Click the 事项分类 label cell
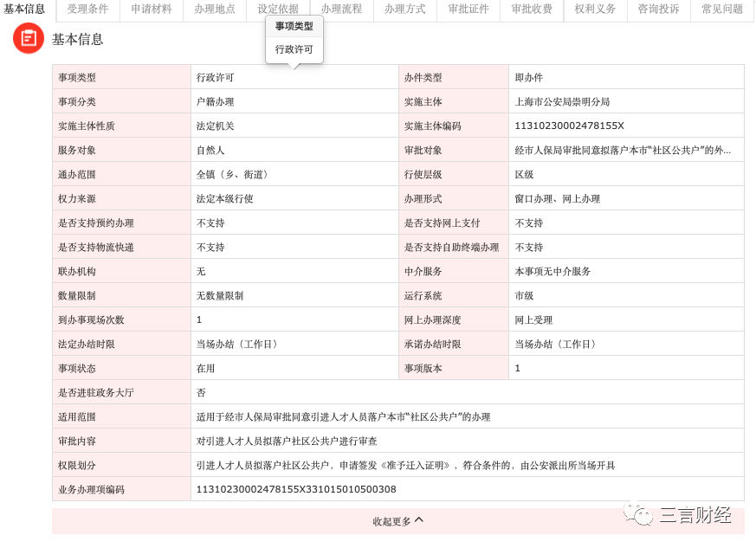Screen dimensions: 756x548 coord(121,101)
